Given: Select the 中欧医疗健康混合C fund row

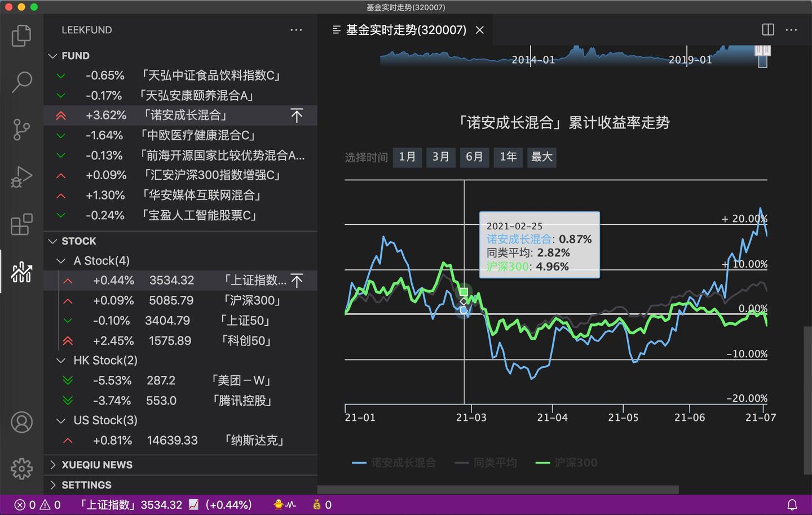Looking at the screenshot, I should [x=180, y=136].
